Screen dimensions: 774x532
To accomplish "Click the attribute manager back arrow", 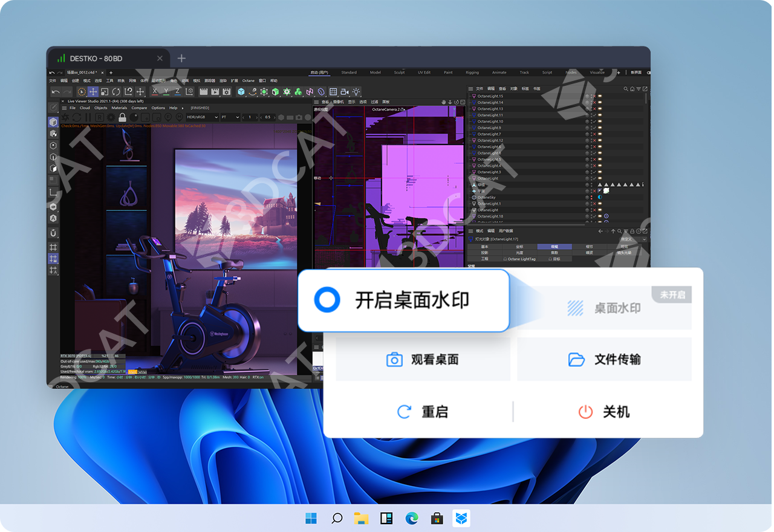I will tap(600, 231).
